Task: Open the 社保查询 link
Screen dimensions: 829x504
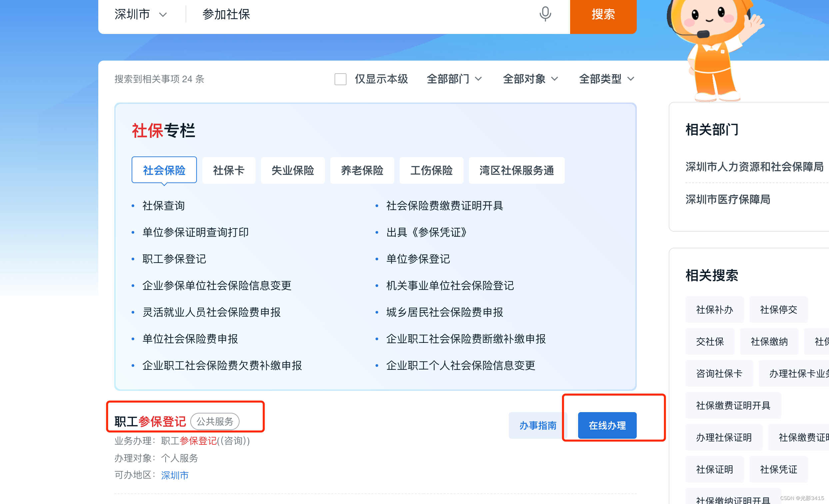Action: (164, 205)
